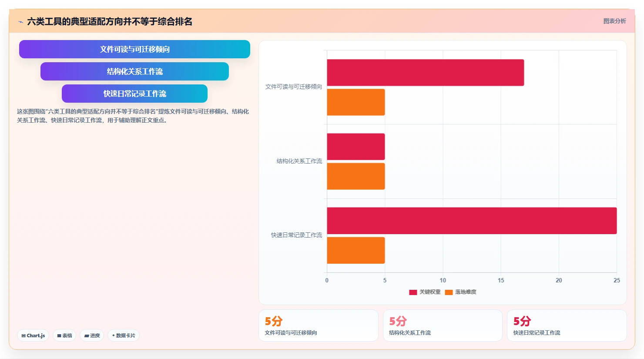The height and width of the screenshot is (359, 644).
Task: Click the 表格 tag chip
Action: click(x=64, y=336)
